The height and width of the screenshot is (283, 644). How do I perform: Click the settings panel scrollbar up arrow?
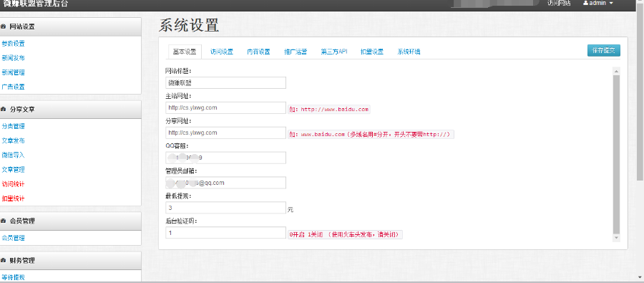(616, 71)
